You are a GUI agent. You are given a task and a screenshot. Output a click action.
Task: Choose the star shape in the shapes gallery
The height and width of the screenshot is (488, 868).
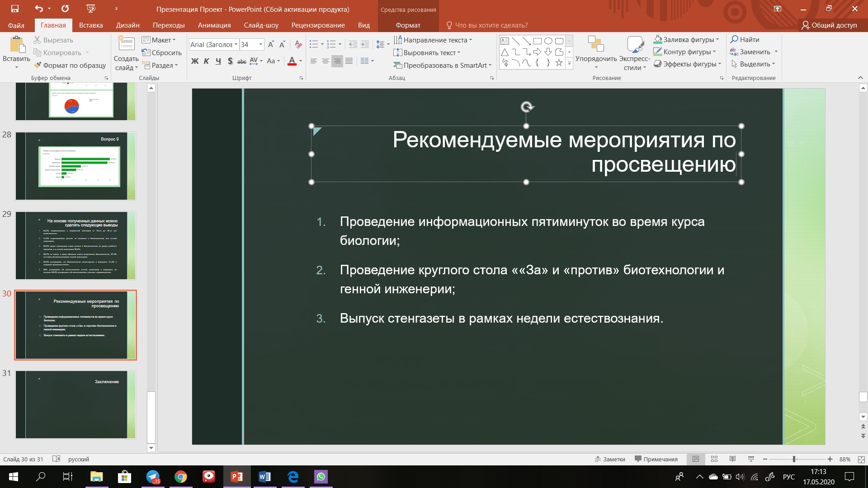coord(559,63)
